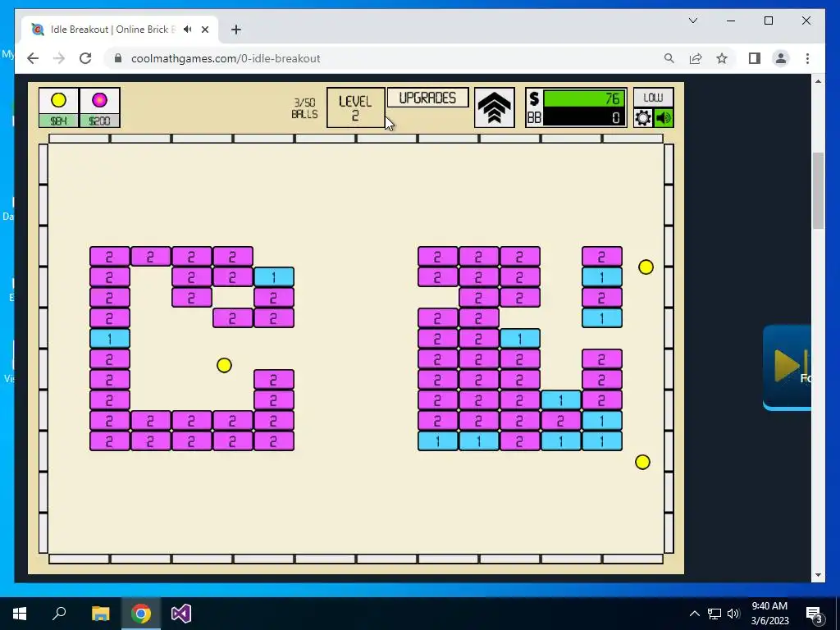Click the LEVEL 2 indicator
The width and height of the screenshot is (840, 630).
click(x=355, y=107)
